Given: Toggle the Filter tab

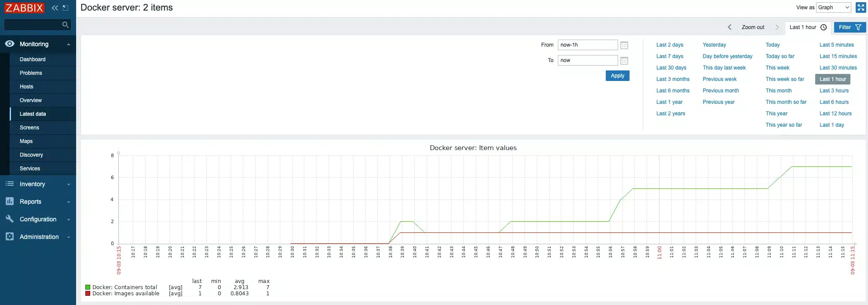Looking at the screenshot, I should 850,27.
